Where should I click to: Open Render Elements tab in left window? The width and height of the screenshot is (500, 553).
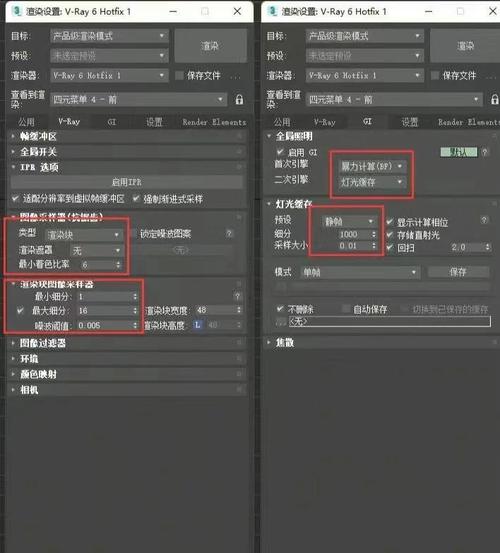pos(214,122)
